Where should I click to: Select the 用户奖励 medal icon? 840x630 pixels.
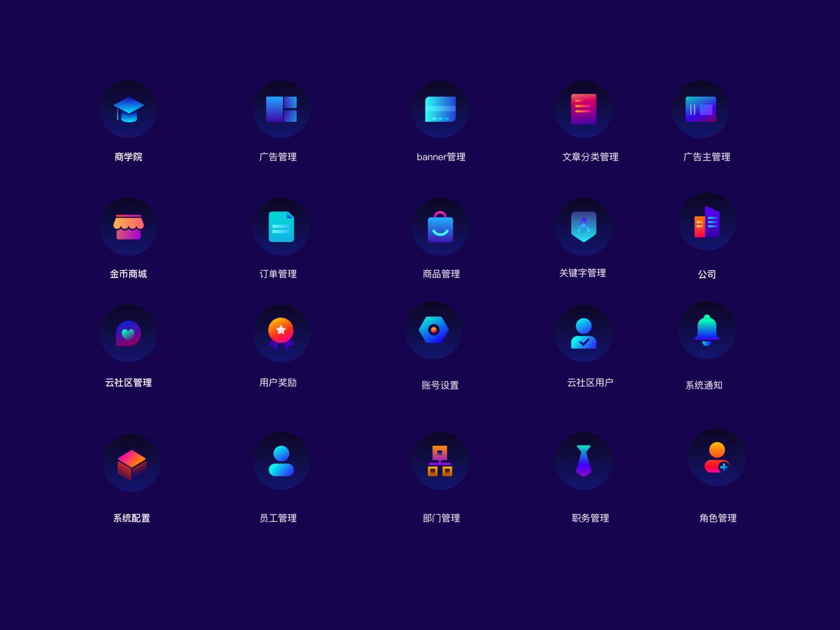tap(281, 332)
